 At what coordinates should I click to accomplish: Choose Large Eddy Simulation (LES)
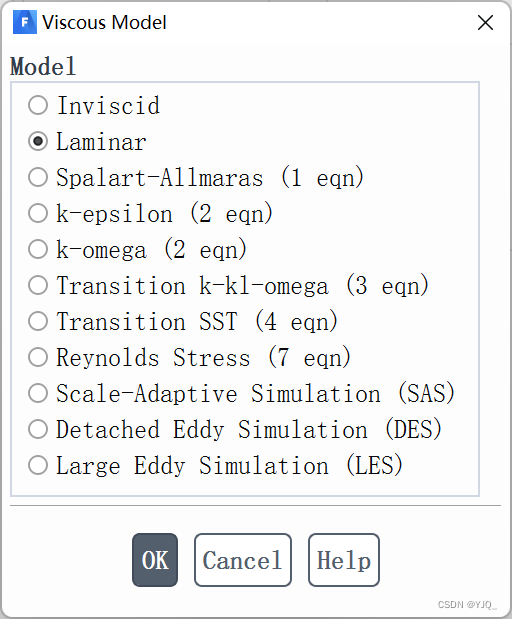pos(38,465)
